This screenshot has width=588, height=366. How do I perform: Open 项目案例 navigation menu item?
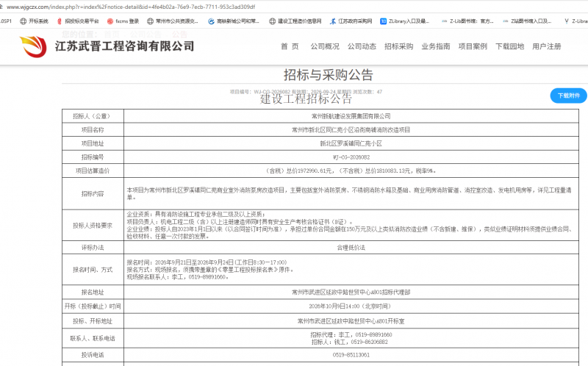click(473, 46)
